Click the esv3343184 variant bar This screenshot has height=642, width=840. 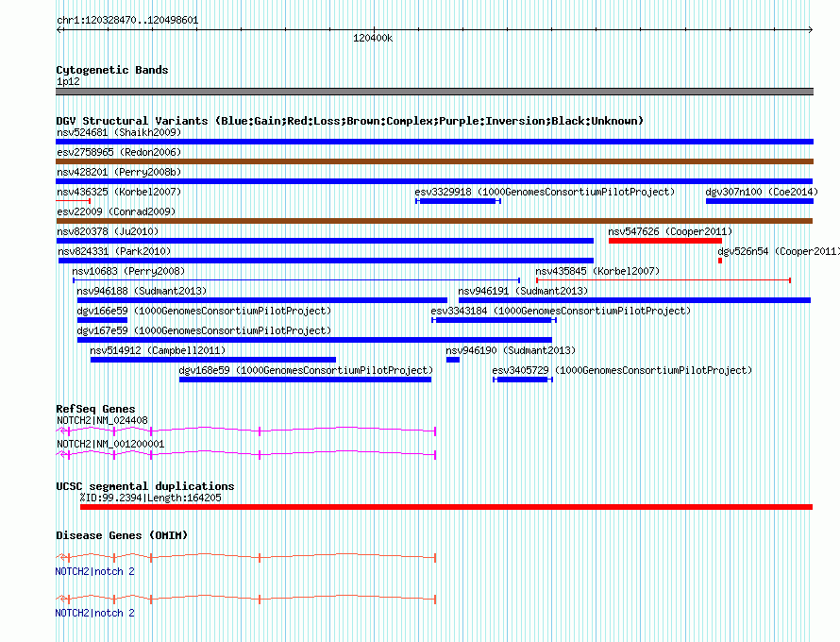(494, 320)
